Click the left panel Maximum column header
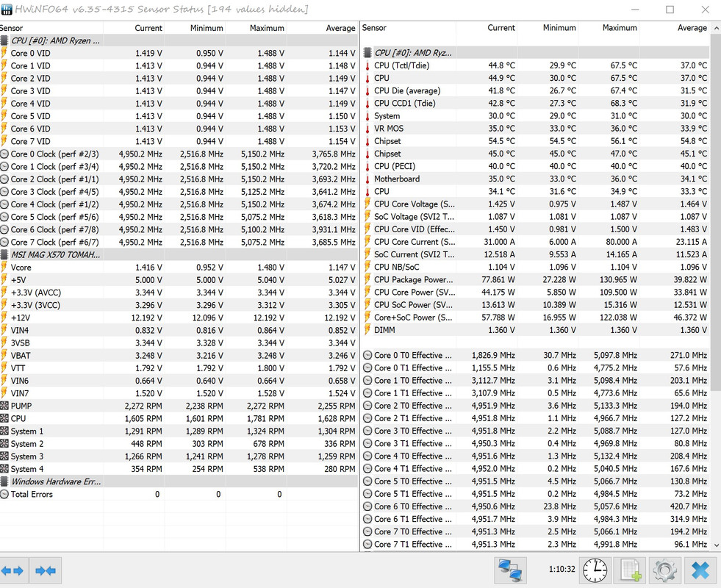 click(256, 28)
